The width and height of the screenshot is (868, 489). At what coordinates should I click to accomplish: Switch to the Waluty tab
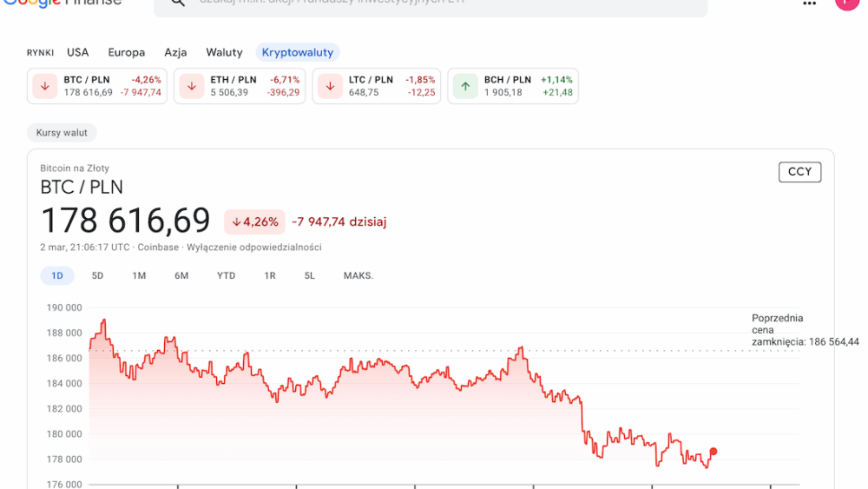(x=224, y=53)
